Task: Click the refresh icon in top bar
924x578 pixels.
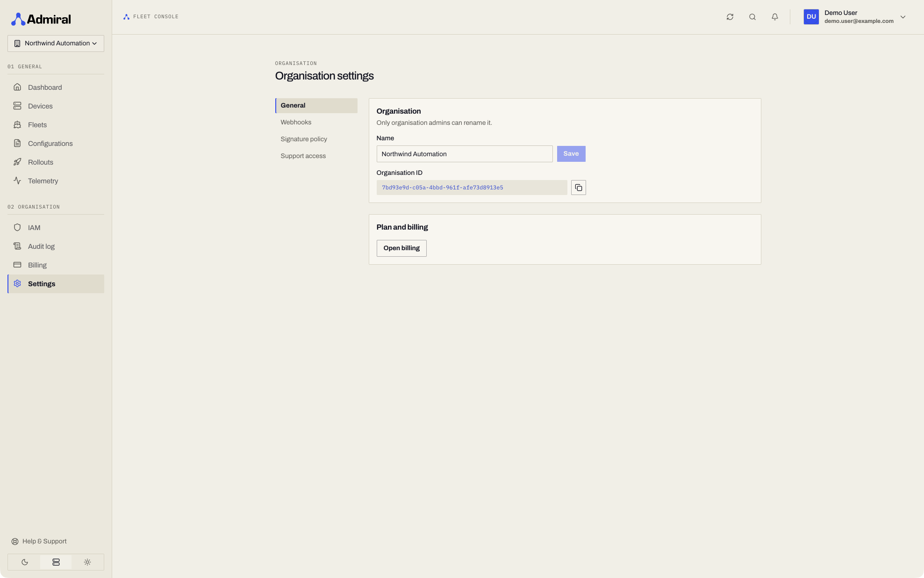Action: (x=730, y=17)
